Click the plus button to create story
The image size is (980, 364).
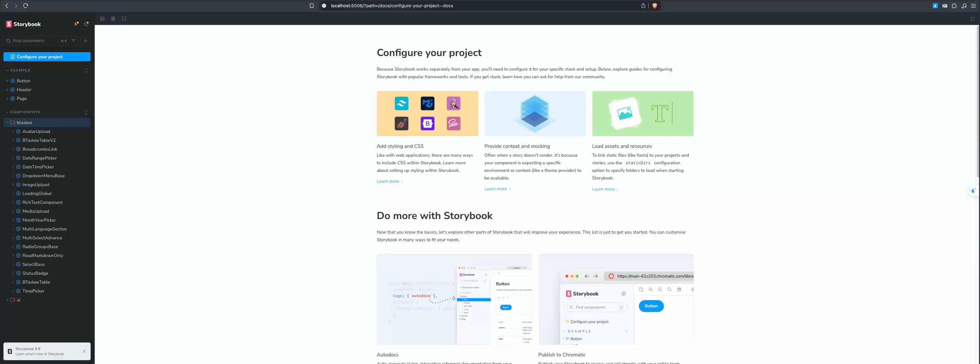[x=86, y=41]
